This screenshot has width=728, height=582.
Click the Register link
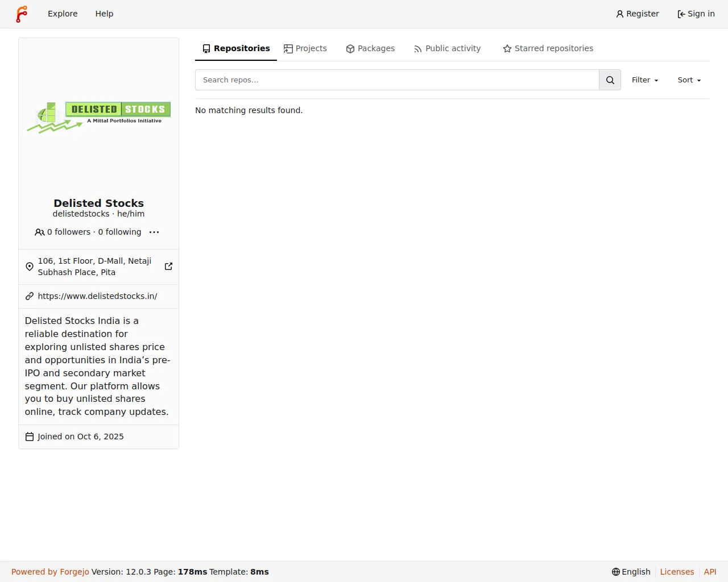[x=638, y=14]
